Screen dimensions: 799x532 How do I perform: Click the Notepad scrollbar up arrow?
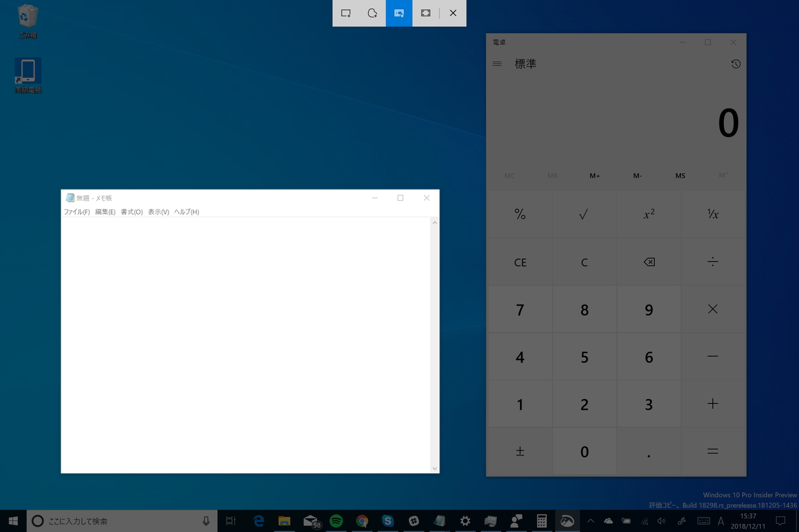click(434, 223)
